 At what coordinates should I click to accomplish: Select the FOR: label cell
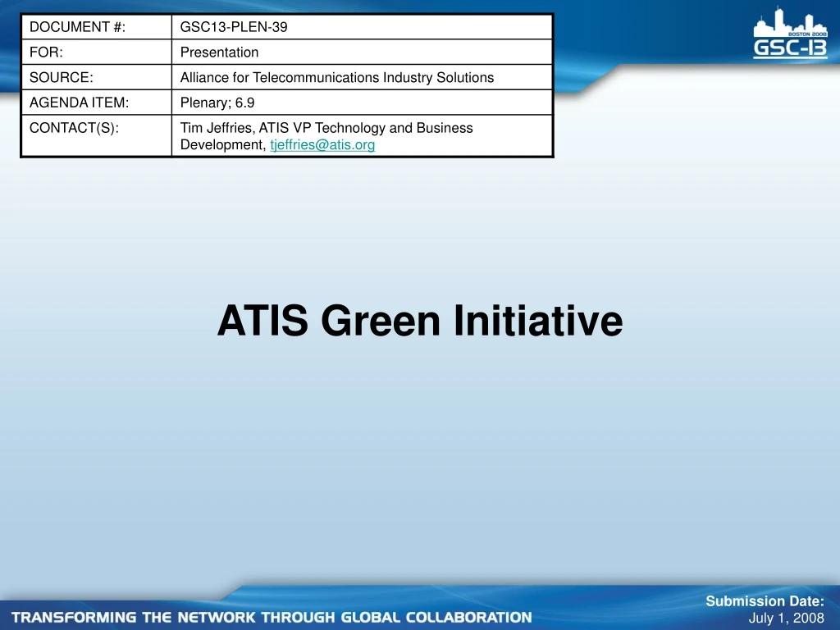click(x=97, y=52)
